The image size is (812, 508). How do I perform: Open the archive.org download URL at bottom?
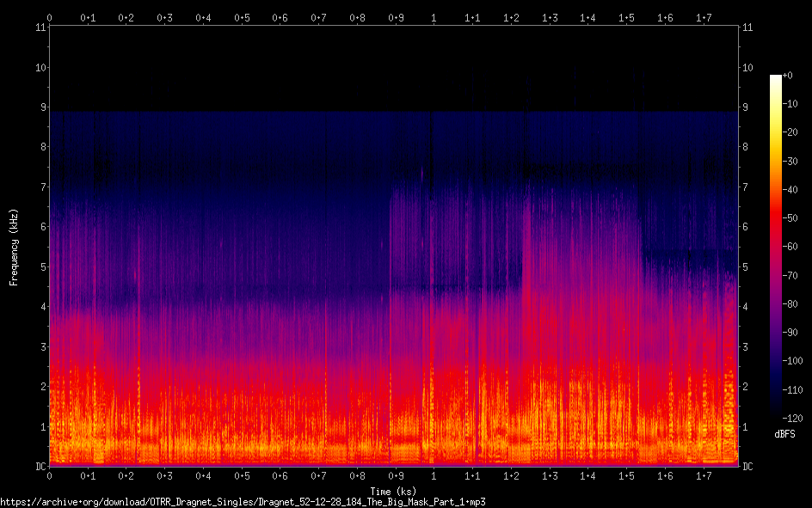[x=249, y=502]
